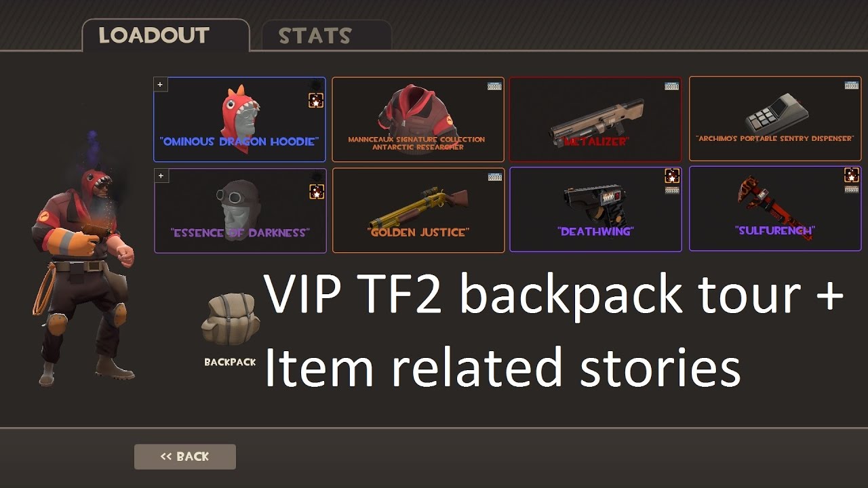
Task: Go back with the Back button
Action: click(185, 457)
